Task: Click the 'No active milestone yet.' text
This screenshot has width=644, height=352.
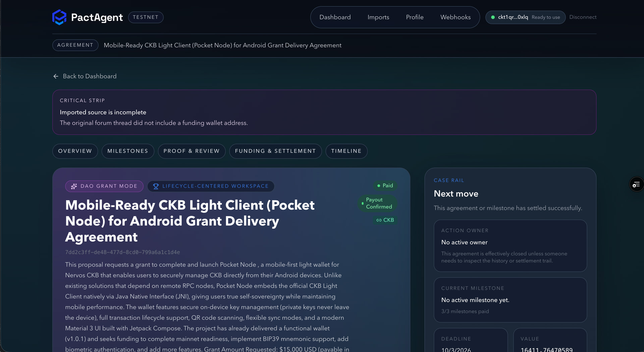Action: 475,300
